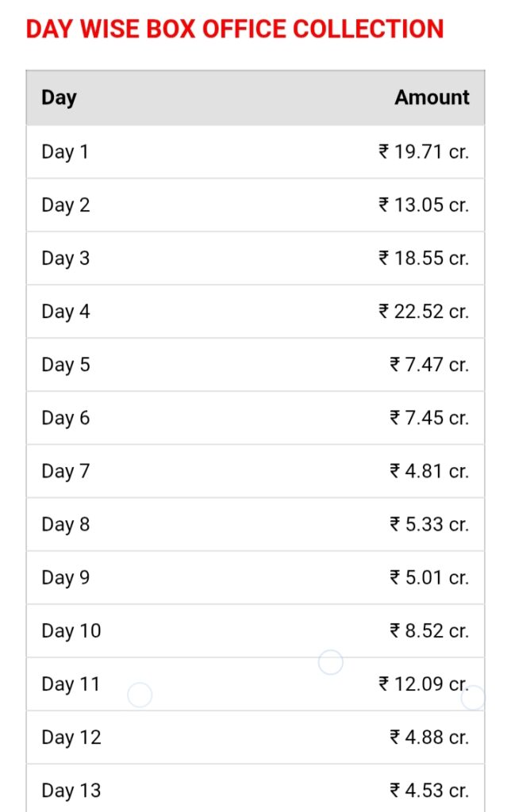Click the Day 9 row label
511x812 pixels.
(66, 578)
